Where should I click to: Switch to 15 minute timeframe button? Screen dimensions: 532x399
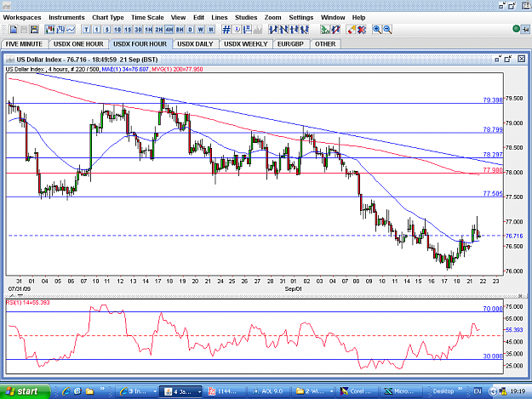(128, 30)
